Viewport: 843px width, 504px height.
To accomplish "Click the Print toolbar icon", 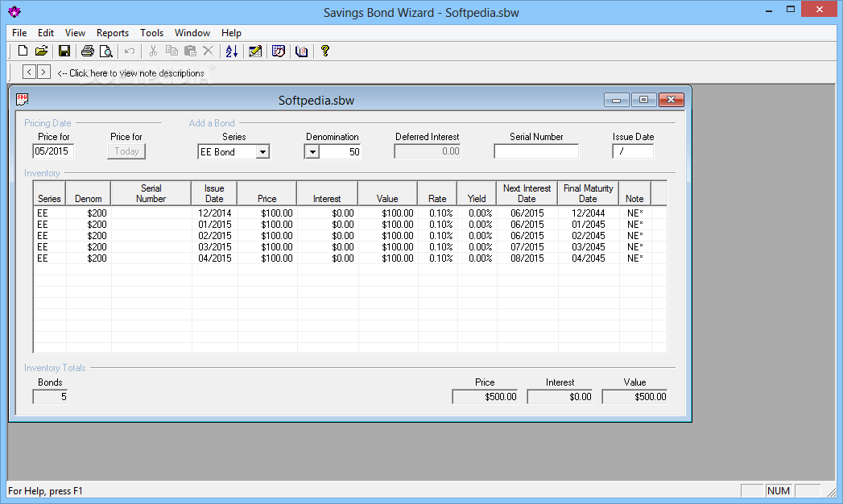I will coord(88,51).
